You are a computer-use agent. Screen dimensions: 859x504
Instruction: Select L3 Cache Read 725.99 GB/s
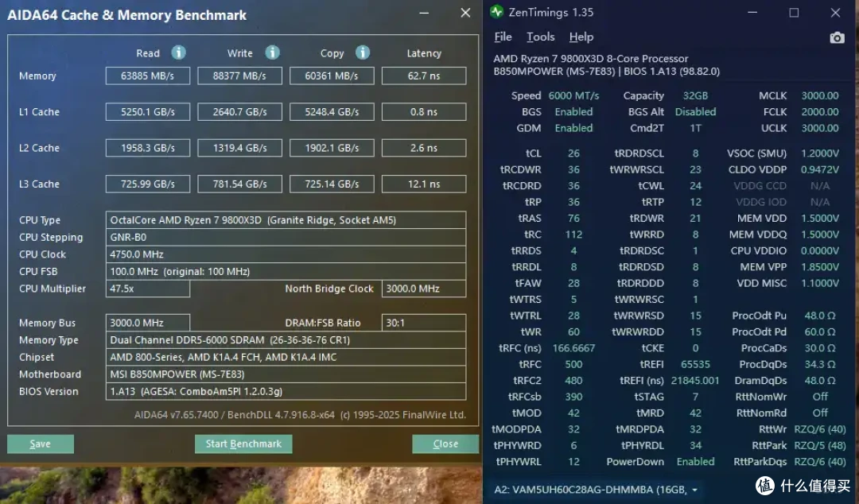pyautogui.click(x=148, y=184)
